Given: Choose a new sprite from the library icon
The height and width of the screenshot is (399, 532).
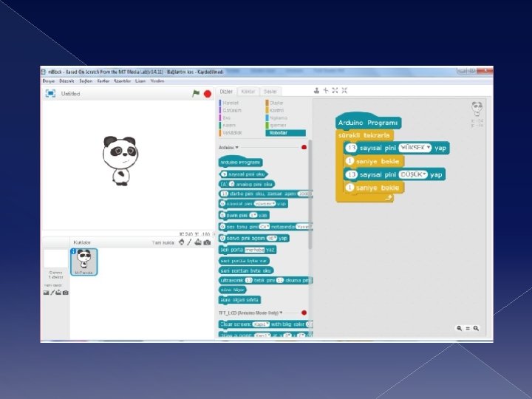Looking at the screenshot, I should click(182, 242).
